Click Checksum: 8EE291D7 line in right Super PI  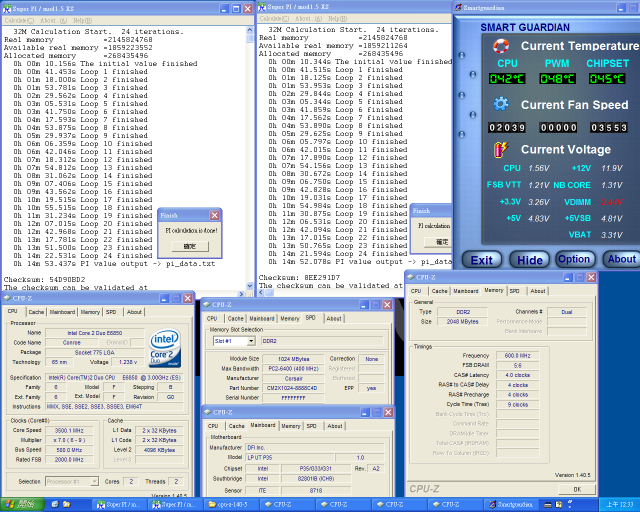pyautogui.click(x=299, y=278)
